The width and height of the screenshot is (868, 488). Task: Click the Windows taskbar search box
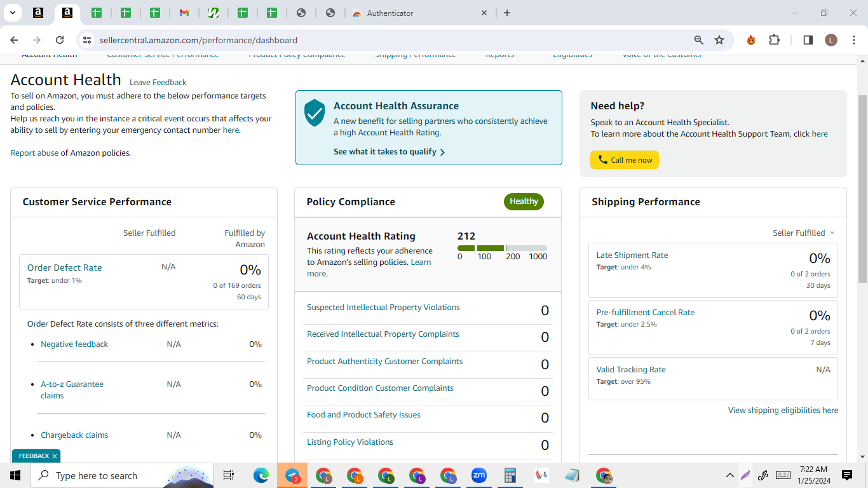[x=122, y=475]
